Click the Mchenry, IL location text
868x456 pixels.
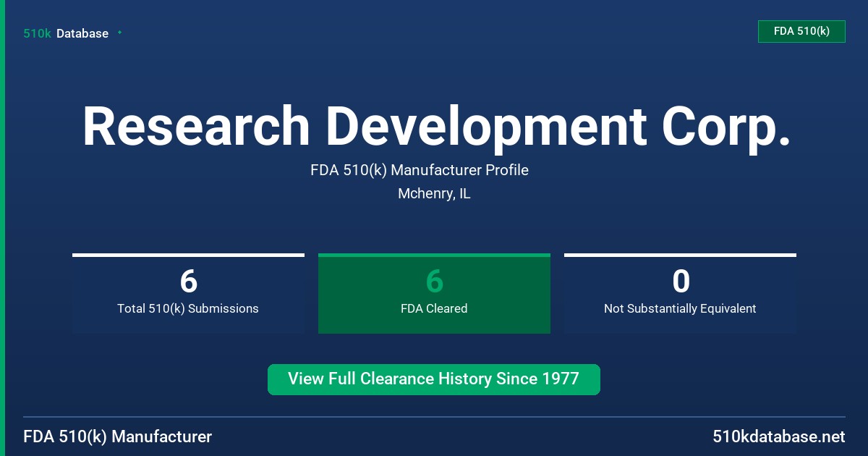pyautogui.click(x=434, y=194)
